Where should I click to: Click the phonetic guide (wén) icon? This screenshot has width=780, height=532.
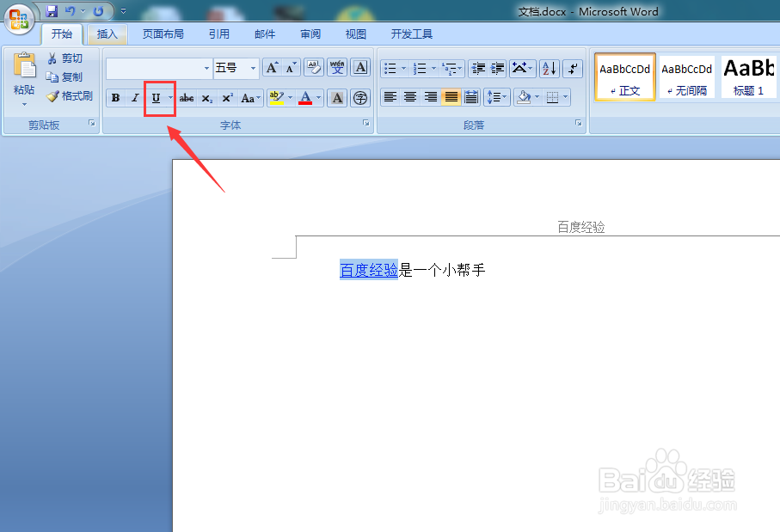coord(337,68)
